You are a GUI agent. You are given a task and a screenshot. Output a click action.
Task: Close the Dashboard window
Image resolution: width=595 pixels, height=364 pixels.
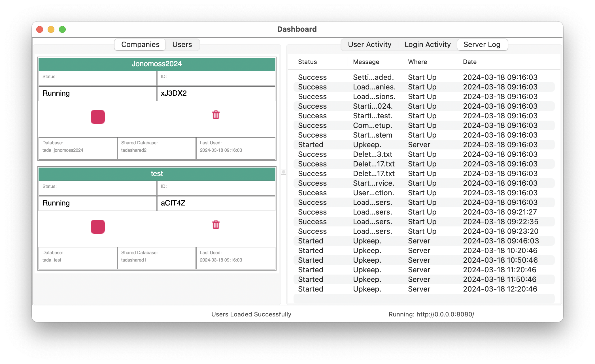pyautogui.click(x=40, y=29)
